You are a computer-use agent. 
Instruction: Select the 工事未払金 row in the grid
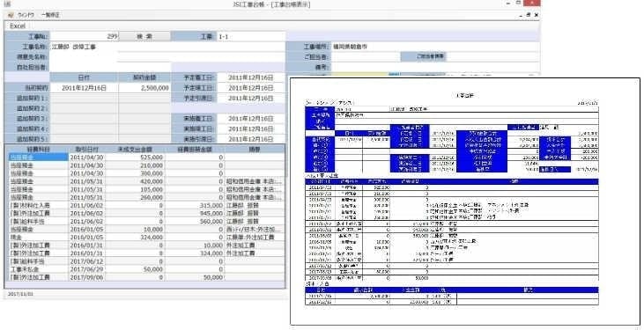click(x=146, y=269)
